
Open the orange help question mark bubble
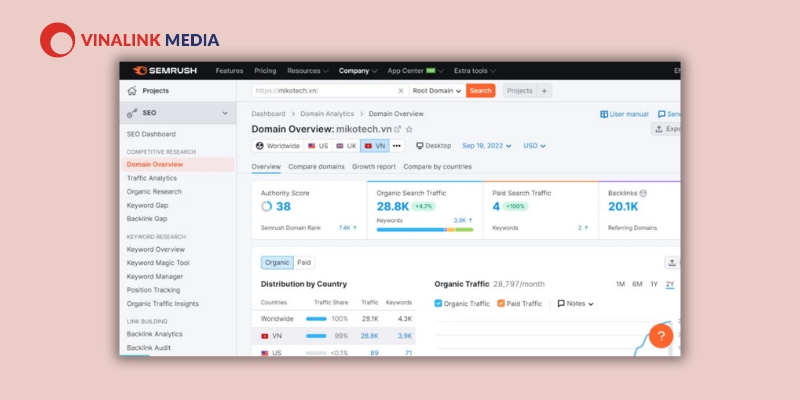[661, 336]
